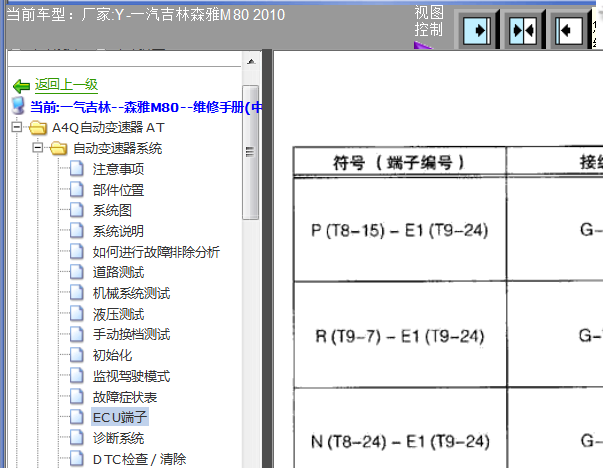Select the R (T9-7) - E1 (T9-24) cell

(400, 335)
